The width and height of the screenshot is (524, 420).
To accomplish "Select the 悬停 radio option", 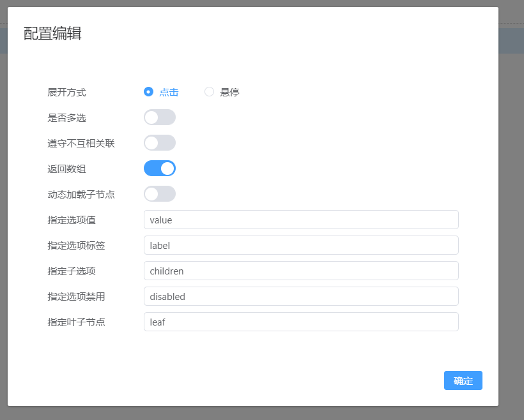I will [222, 92].
